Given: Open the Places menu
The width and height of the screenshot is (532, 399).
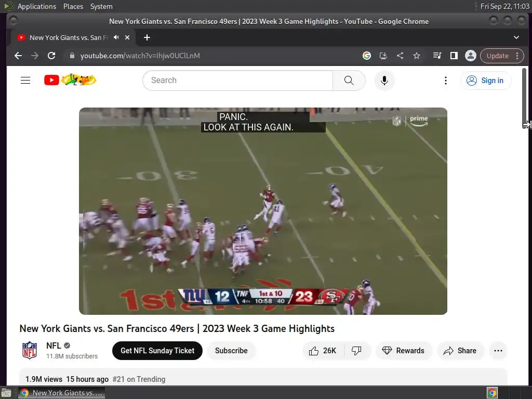Looking at the screenshot, I should coord(73,6).
